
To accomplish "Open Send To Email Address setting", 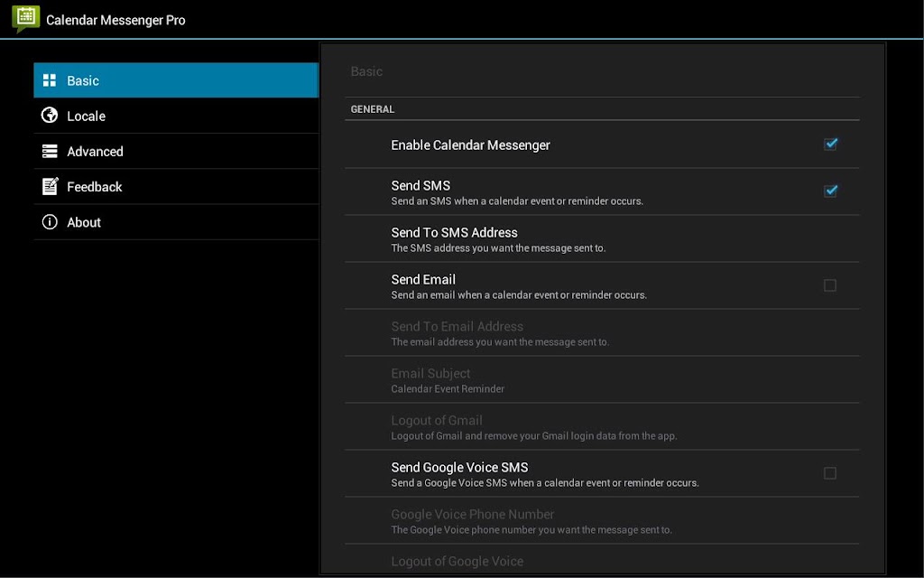I will (x=602, y=332).
